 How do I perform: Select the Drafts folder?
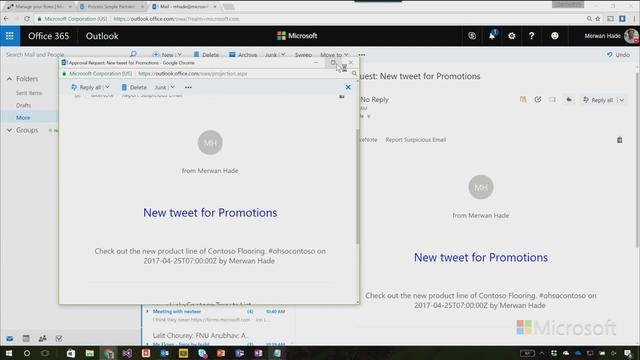23,105
